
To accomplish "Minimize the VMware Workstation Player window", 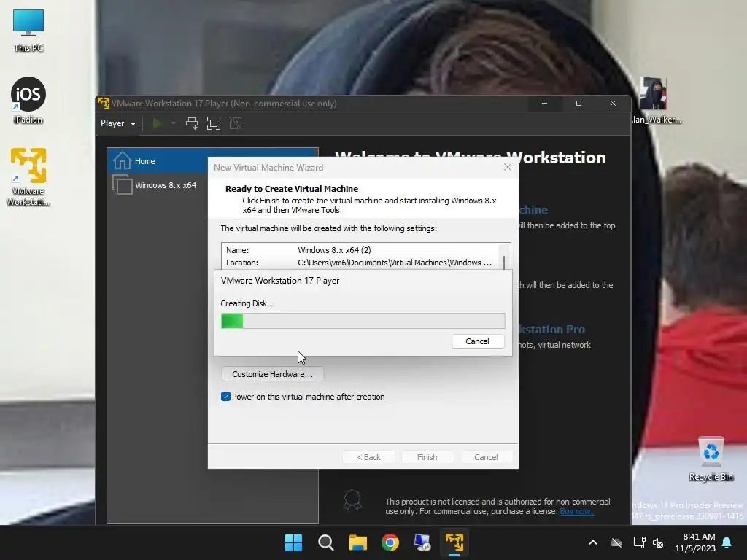I will (x=544, y=104).
